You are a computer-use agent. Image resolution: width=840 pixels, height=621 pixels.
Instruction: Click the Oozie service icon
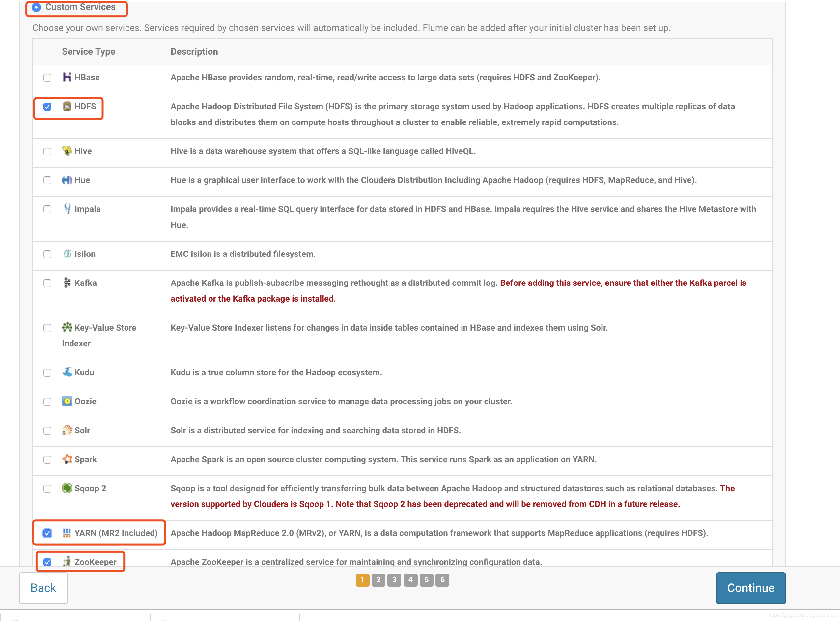pos(67,401)
